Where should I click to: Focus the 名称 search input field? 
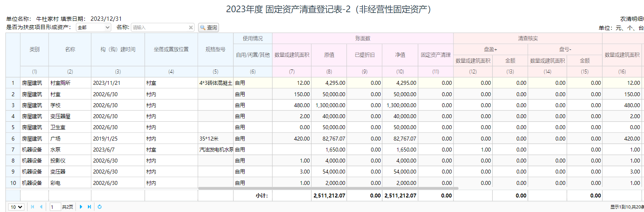[160, 27]
